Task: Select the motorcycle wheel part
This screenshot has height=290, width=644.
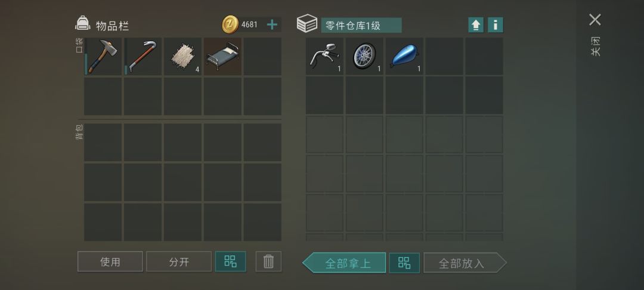Action: click(x=364, y=57)
